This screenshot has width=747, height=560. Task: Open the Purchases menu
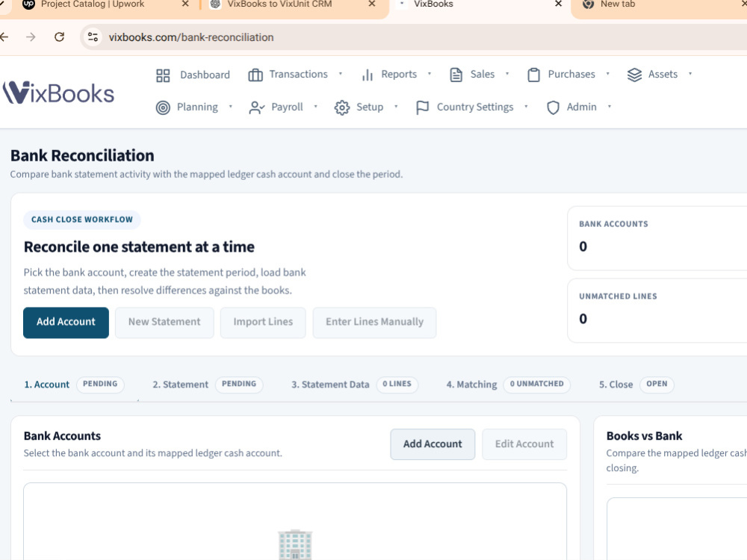click(571, 74)
